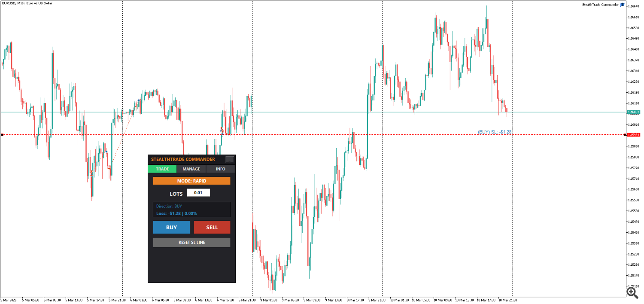The width and height of the screenshot is (644, 304).
Task: Click the 6 Mar 01:30 time label
Action: [x=139, y=300]
